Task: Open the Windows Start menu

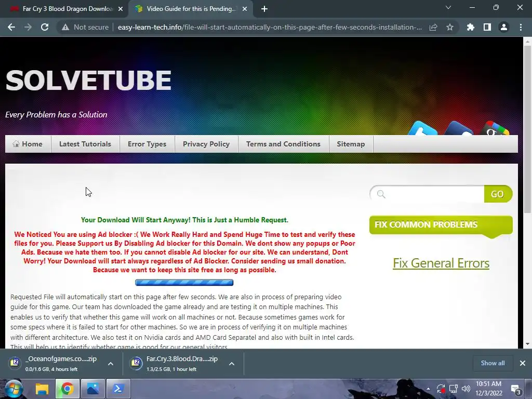Action: pos(13,389)
